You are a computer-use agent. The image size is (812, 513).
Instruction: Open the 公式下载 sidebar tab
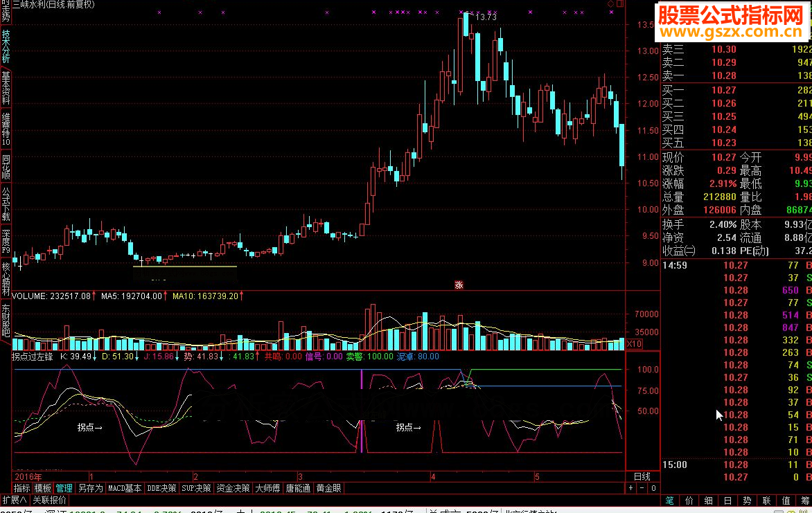(x=6, y=204)
